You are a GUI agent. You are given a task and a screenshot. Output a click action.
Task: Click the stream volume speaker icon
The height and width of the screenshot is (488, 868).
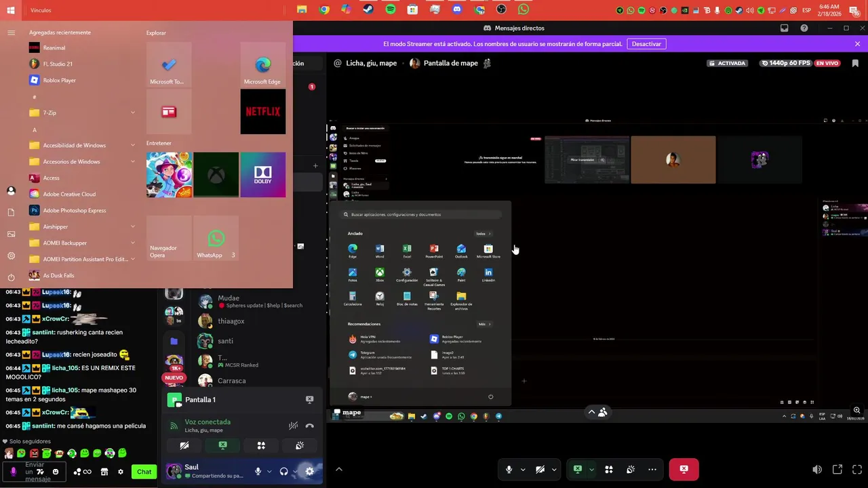817,470
